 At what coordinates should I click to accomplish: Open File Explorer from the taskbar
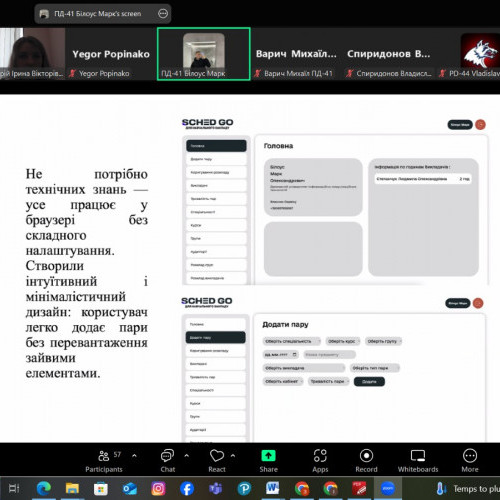[x=72, y=489]
